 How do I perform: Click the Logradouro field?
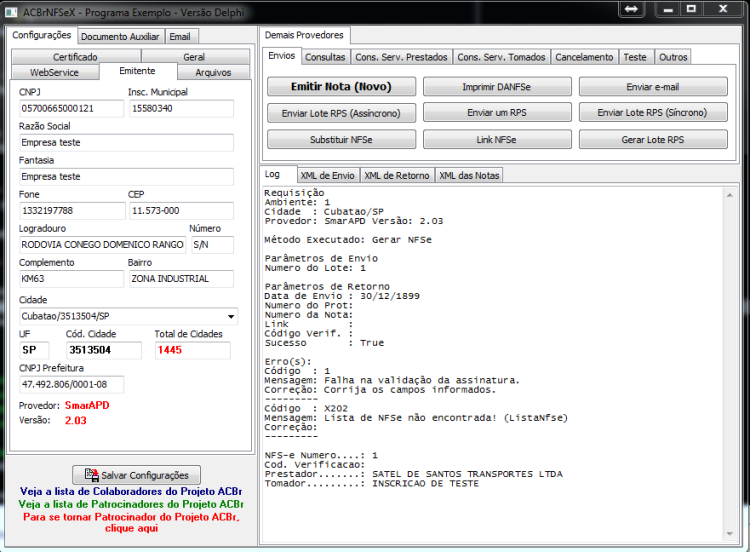(x=102, y=245)
